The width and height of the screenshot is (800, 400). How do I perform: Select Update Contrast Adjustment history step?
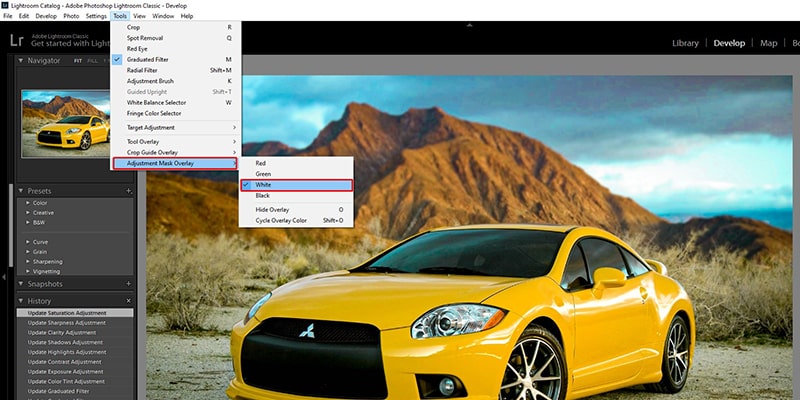tap(75, 362)
